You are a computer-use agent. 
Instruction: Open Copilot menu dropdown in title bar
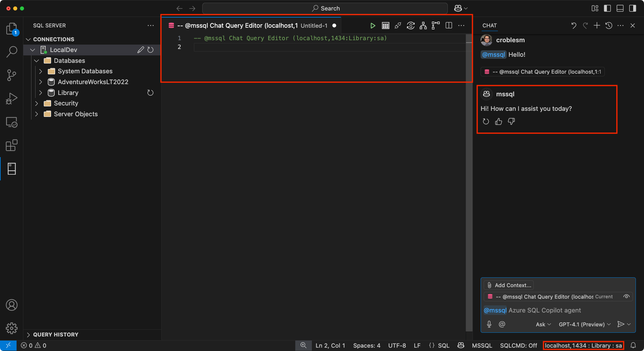pyautogui.click(x=466, y=8)
